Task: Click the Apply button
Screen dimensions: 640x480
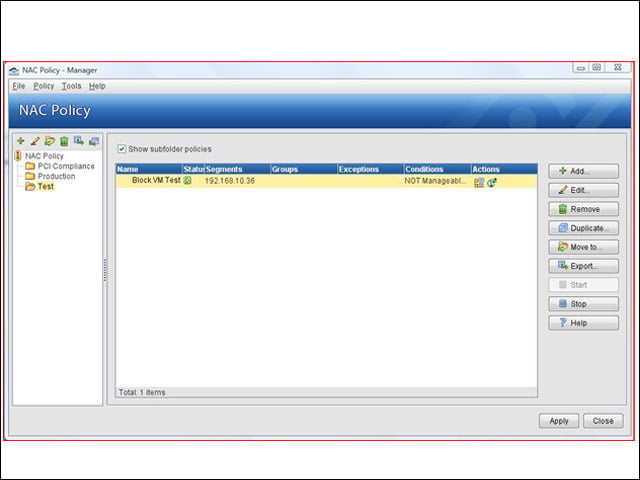Action: [559, 421]
